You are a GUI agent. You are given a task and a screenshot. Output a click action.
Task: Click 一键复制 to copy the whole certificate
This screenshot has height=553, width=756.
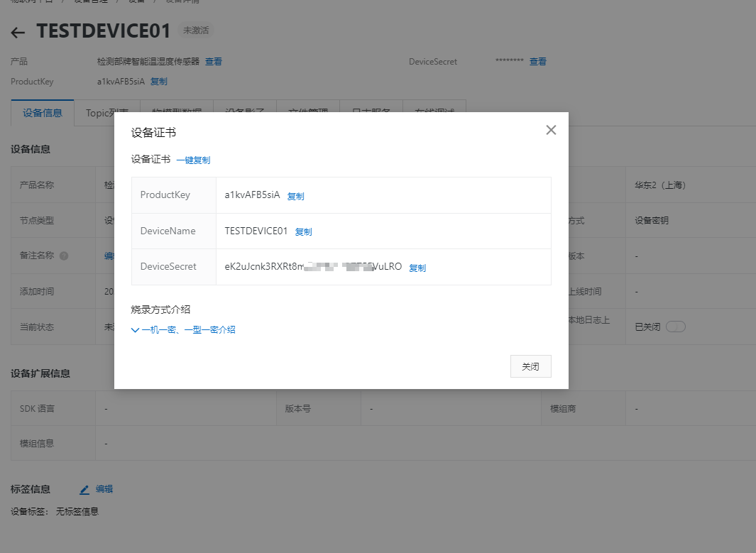click(x=193, y=160)
